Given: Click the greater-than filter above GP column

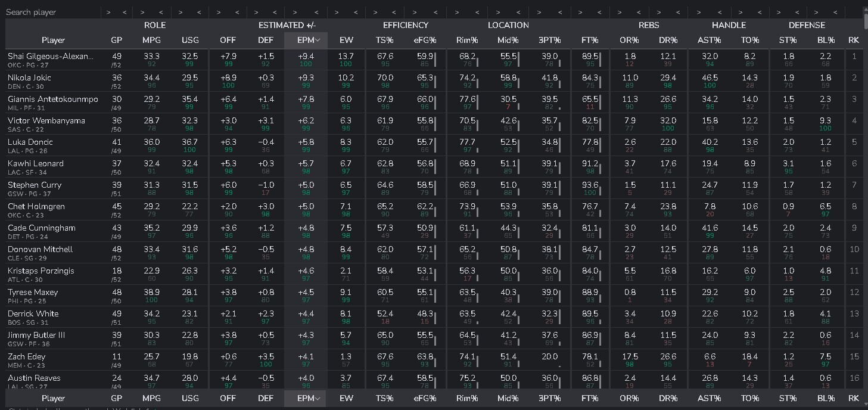Looking at the screenshot, I should click(108, 12).
